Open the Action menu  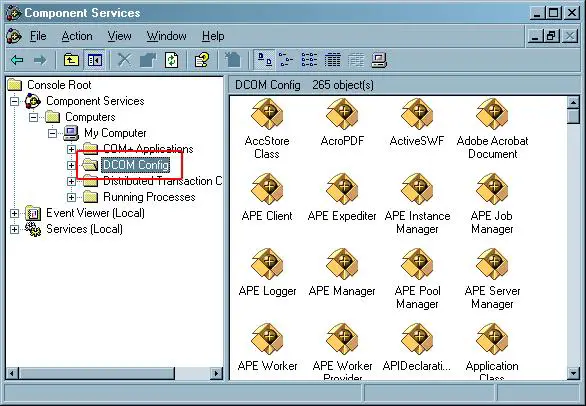pos(77,36)
